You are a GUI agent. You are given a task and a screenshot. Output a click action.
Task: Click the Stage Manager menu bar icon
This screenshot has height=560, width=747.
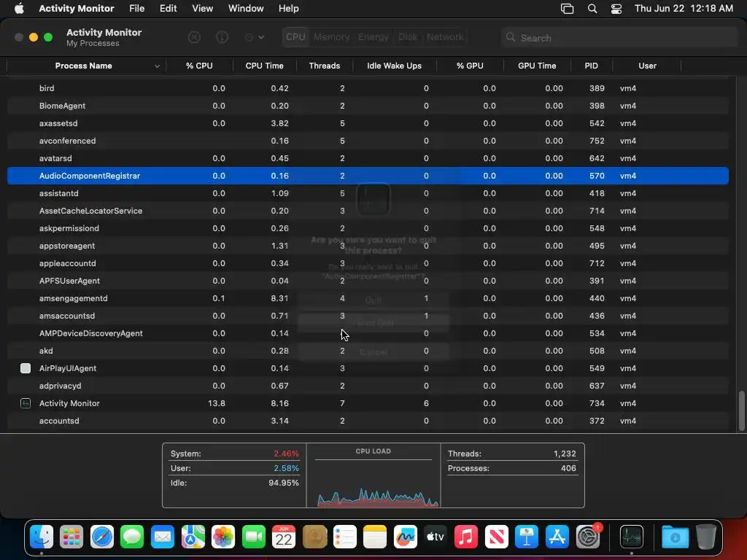pyautogui.click(x=567, y=9)
